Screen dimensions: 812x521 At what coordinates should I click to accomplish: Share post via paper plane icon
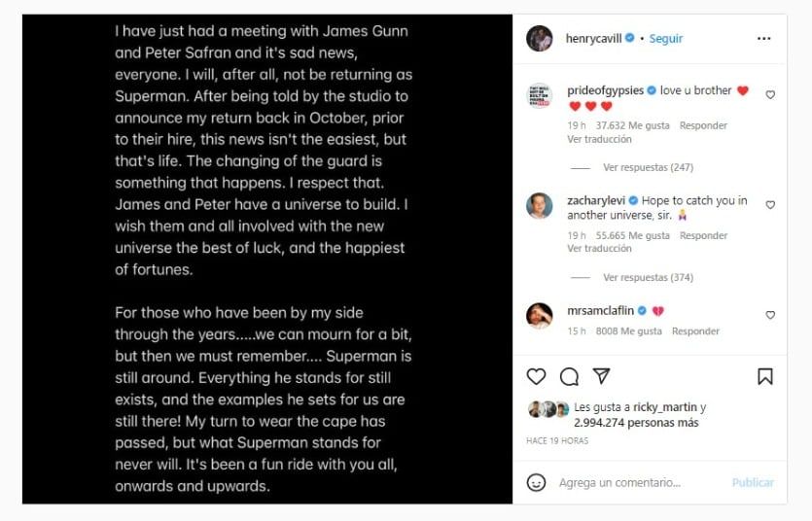coord(601,376)
